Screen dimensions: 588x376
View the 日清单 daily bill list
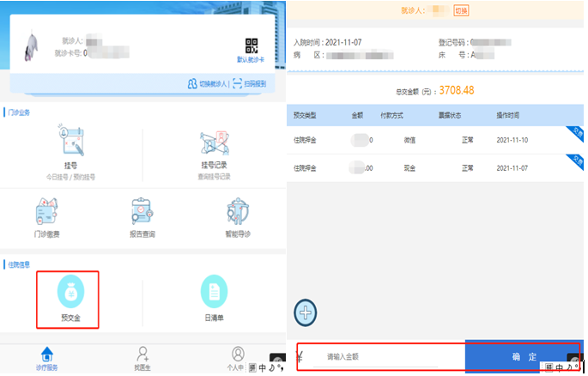point(214,297)
